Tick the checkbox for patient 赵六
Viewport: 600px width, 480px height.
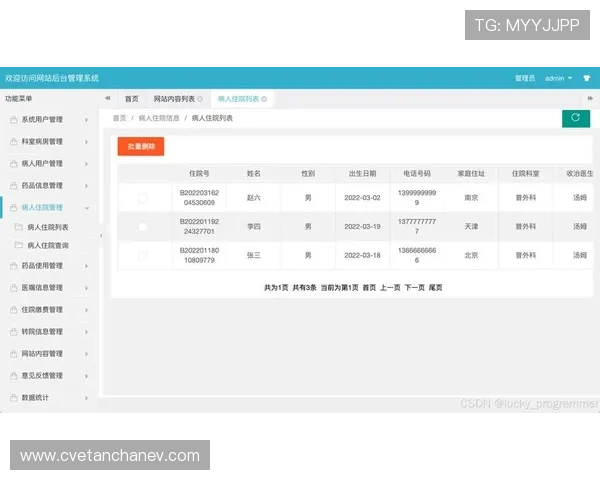click(142, 198)
